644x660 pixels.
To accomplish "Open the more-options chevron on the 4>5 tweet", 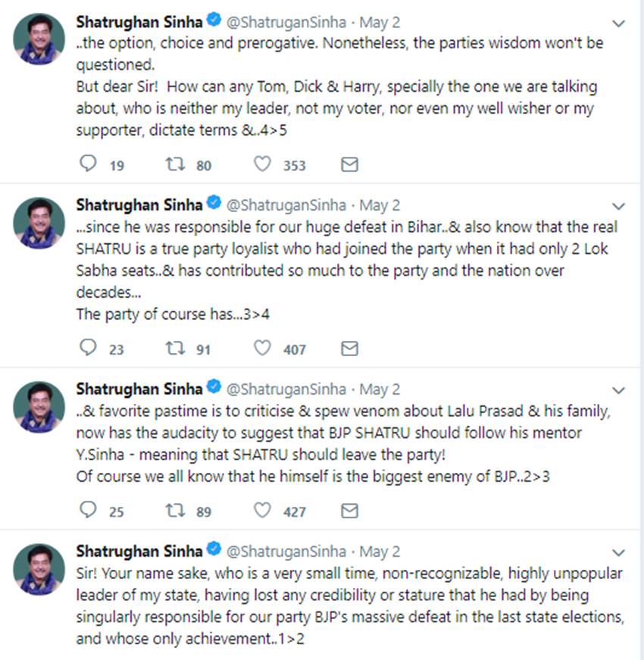I will coord(618,23).
